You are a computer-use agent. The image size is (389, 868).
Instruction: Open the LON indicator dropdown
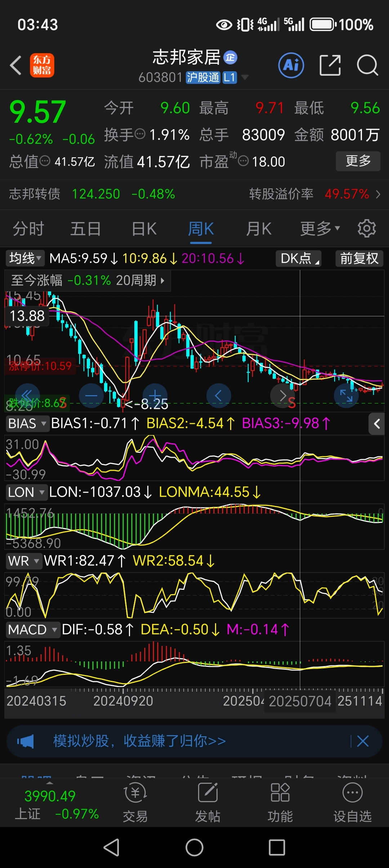[x=27, y=492]
